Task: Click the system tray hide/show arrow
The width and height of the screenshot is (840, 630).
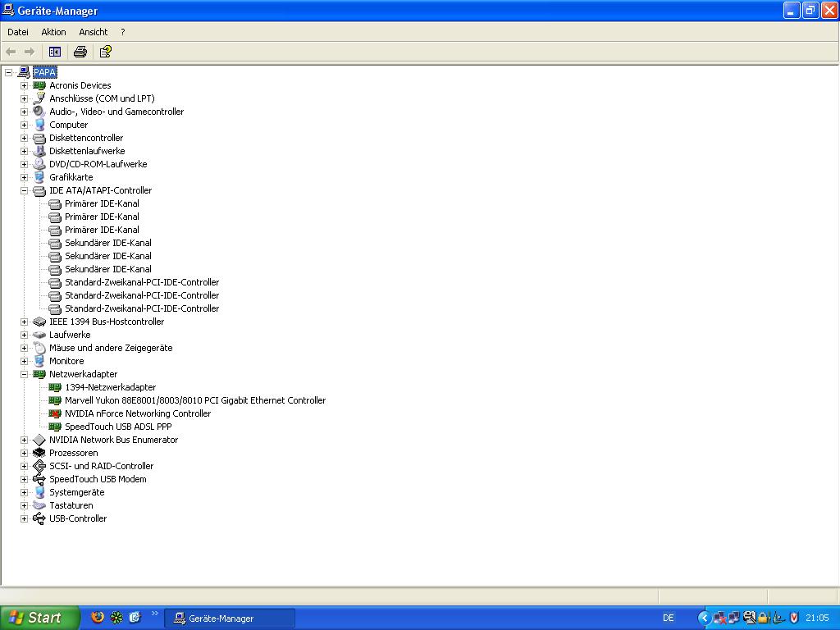Action: coord(705,619)
